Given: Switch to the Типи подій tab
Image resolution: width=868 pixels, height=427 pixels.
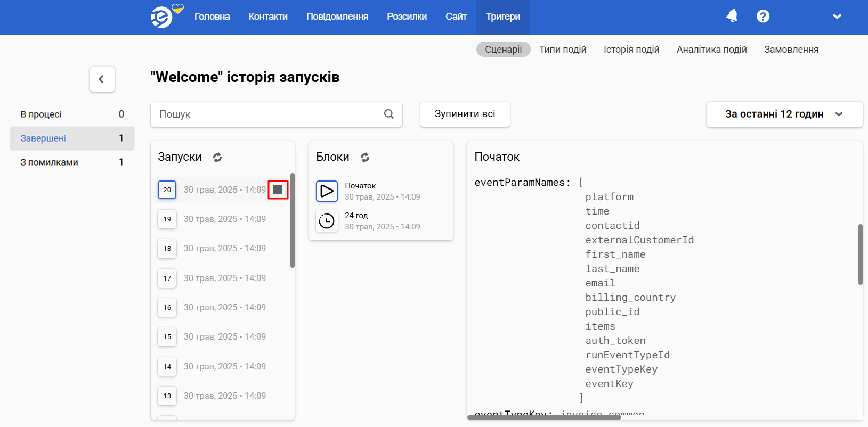Looking at the screenshot, I should (x=563, y=50).
